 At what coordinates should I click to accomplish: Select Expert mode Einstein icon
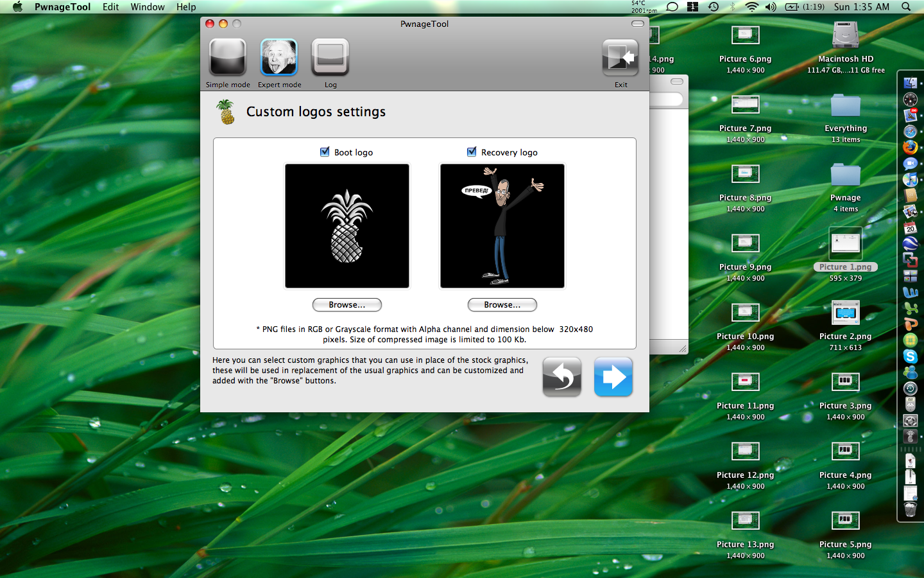[x=279, y=58]
